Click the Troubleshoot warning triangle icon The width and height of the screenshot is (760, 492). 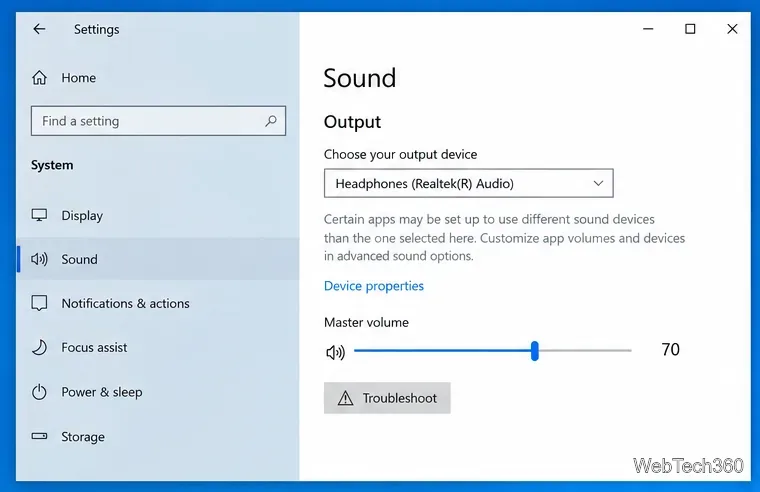click(x=346, y=398)
